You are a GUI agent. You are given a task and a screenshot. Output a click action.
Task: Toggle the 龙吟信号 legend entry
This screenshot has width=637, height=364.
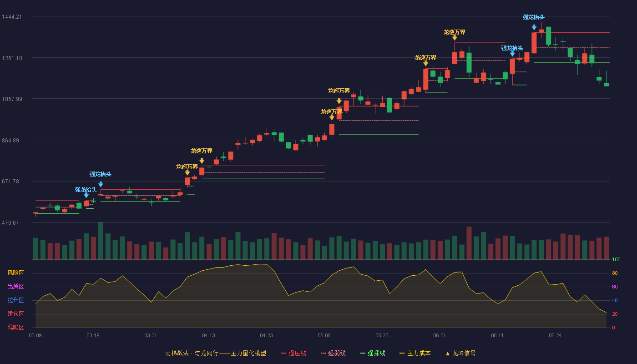pyautogui.click(x=460, y=353)
